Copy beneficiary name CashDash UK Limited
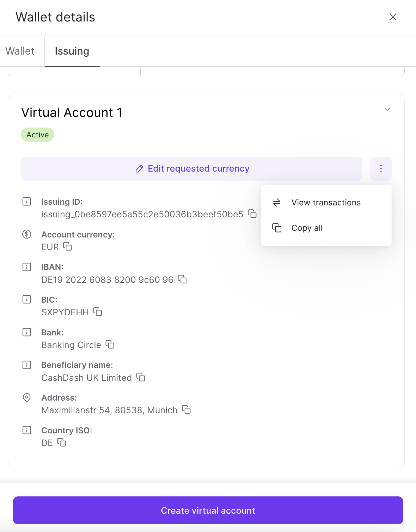The image size is (416, 532). (x=141, y=377)
